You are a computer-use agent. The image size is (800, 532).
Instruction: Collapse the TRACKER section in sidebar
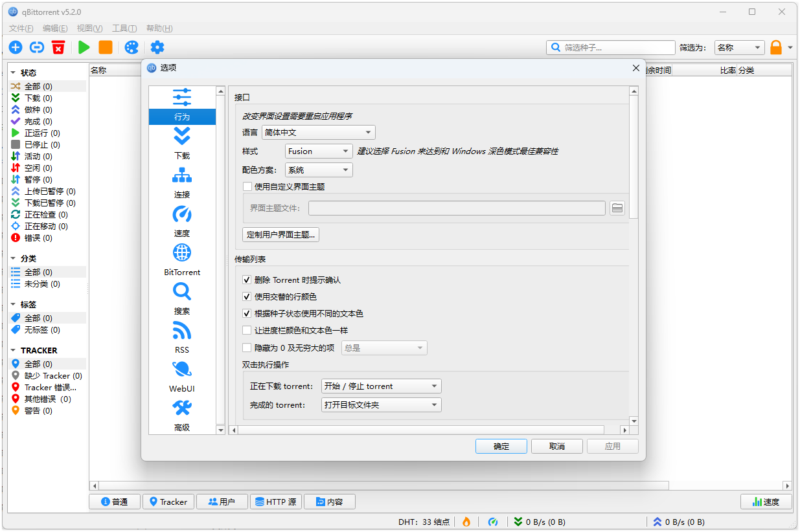13,350
